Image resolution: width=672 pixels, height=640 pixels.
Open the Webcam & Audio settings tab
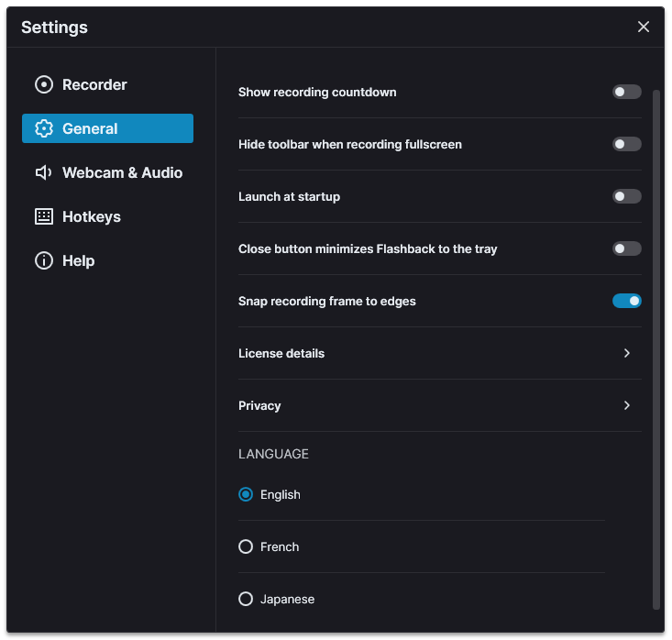107,172
